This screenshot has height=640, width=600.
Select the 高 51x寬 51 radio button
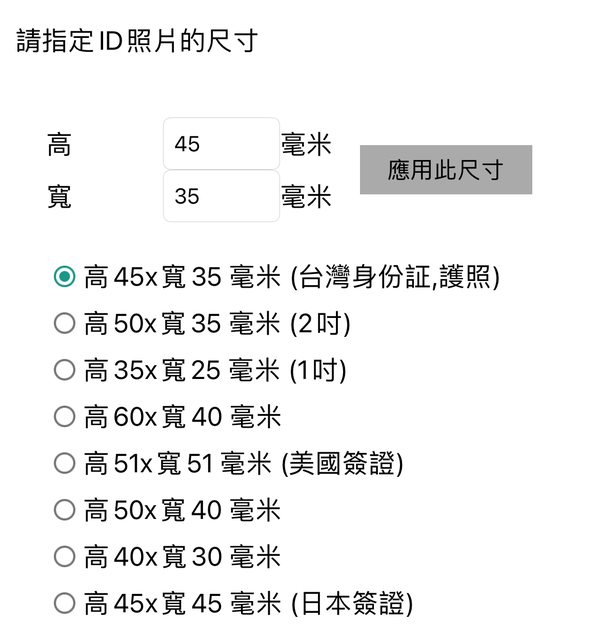pos(64,464)
